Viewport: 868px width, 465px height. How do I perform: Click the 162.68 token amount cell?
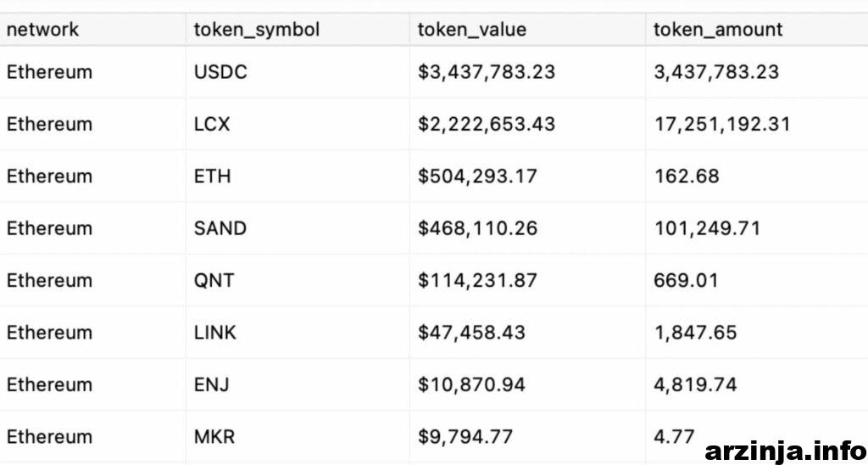(x=757, y=176)
